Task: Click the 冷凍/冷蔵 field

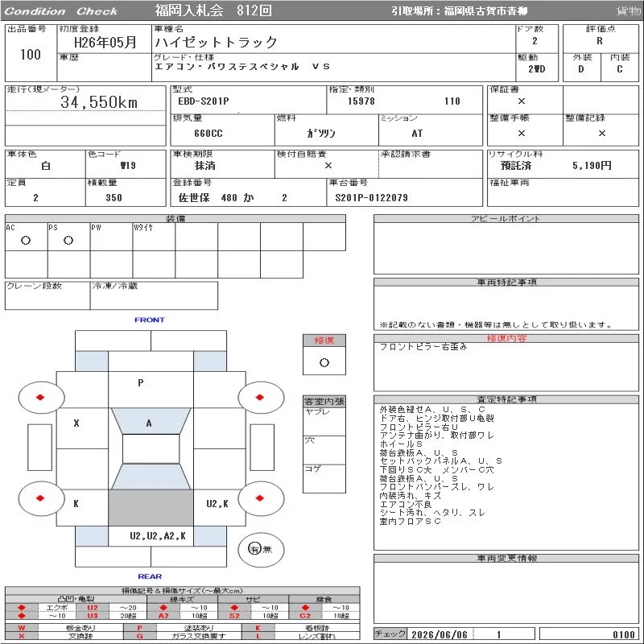Action: 154,295
